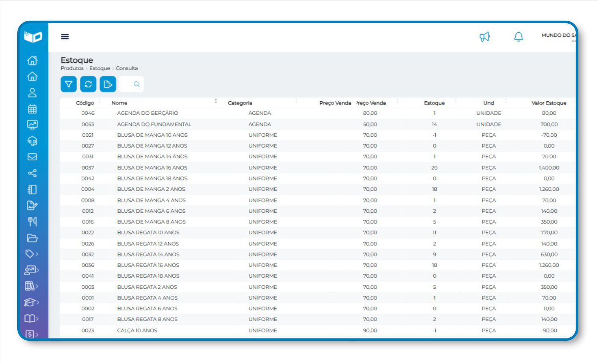The image size is (598, 364).
Task: Sort by the Nome column header
Action: 119,103
